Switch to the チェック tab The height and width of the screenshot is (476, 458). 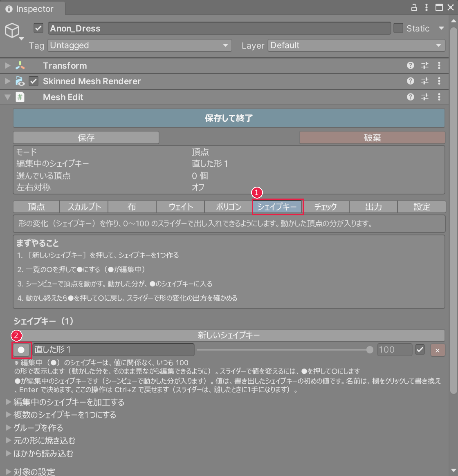(326, 207)
